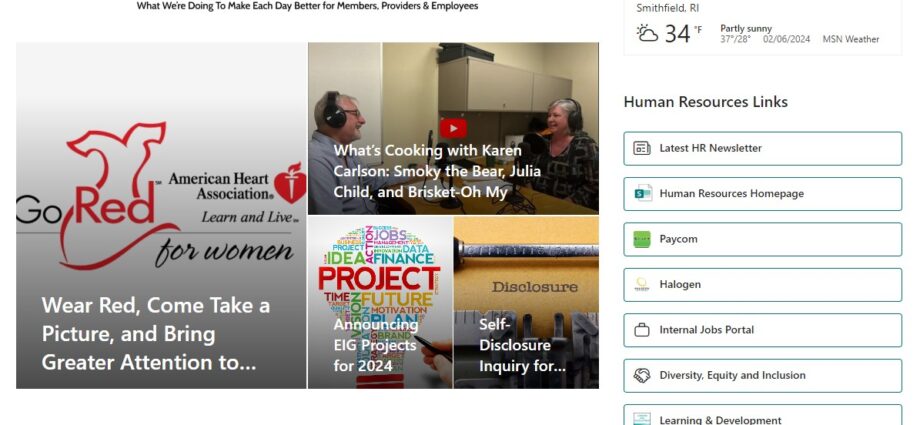Click the partly sunny weather icon
920x425 pixels.
tap(648, 33)
